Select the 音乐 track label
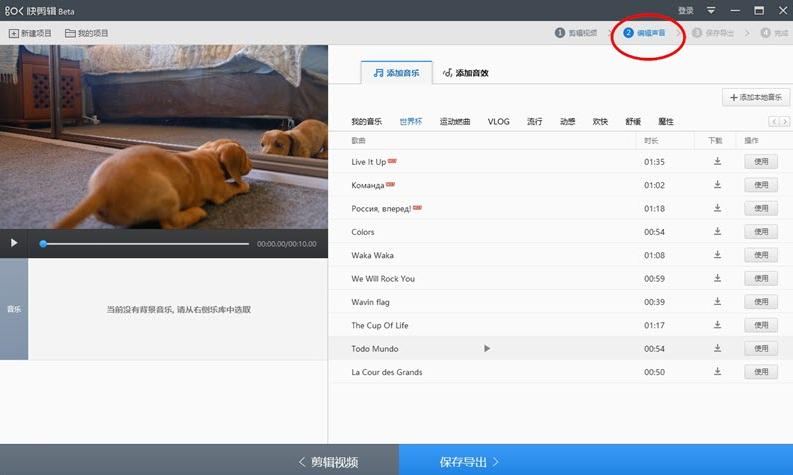The height and width of the screenshot is (475, 793). [14, 309]
